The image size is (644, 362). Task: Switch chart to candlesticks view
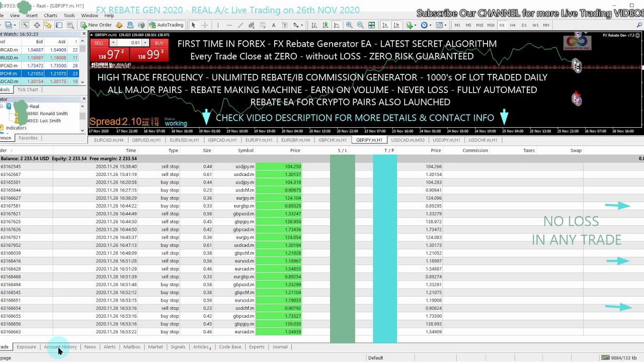tap(326, 25)
